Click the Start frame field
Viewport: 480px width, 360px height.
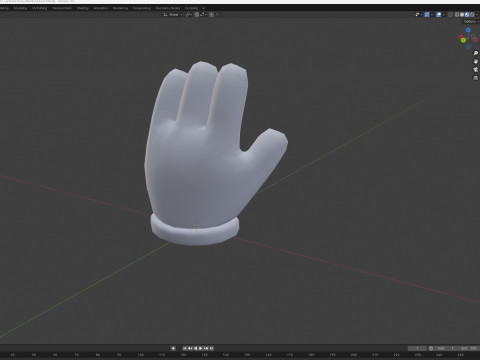[445, 348]
